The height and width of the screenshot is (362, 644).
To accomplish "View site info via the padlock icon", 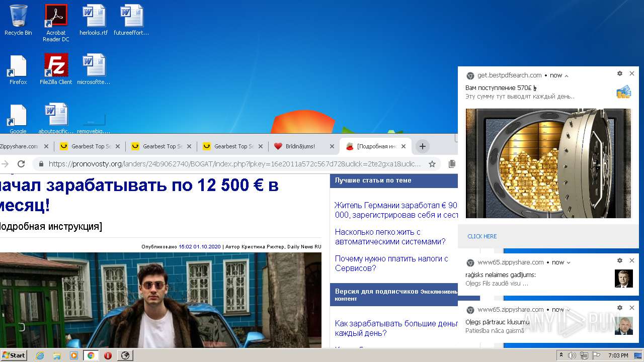I will click(41, 164).
